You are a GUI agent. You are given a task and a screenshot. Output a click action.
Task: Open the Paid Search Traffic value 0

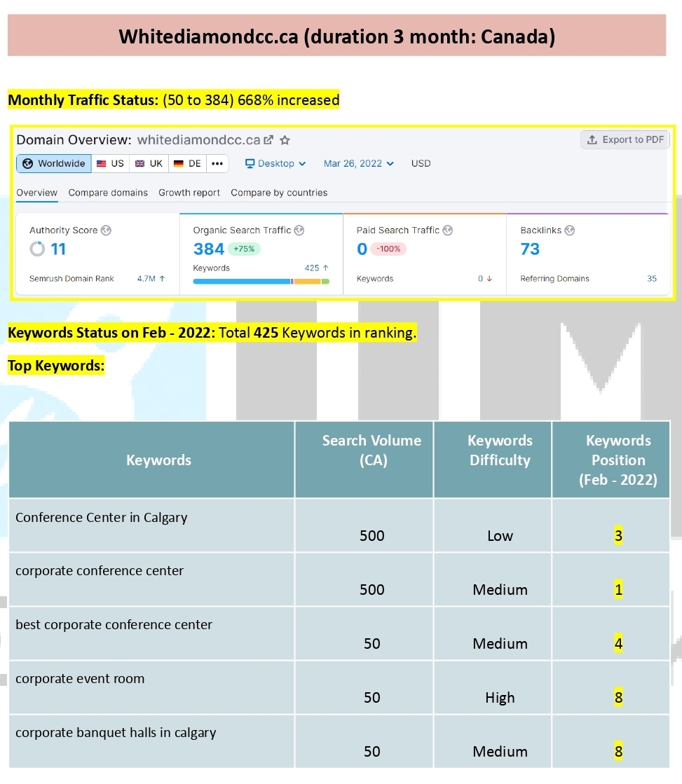[x=362, y=249]
